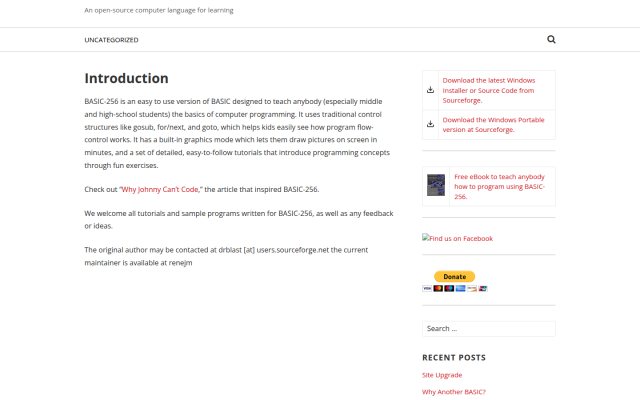
Task: Click the yellow Donate button
Action: [x=454, y=276]
